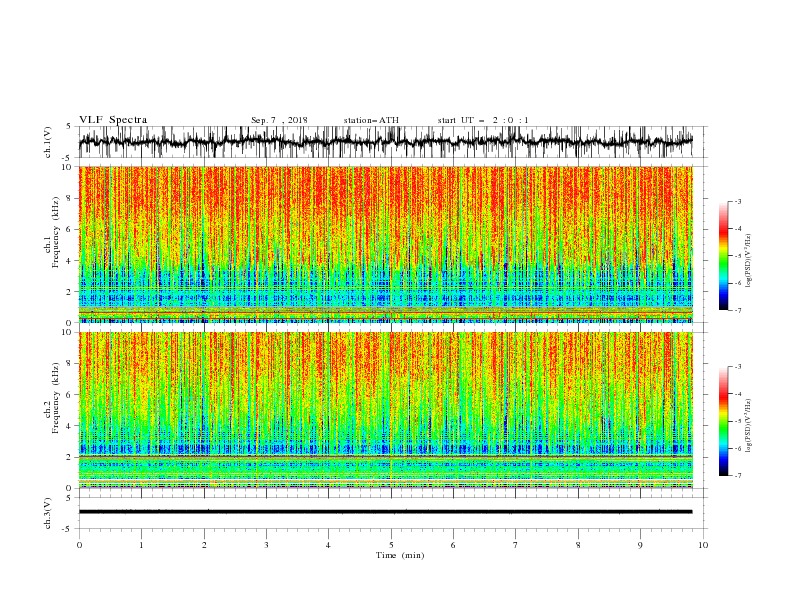The image size is (792, 612).
Task: Click the time axis tick label '7'
Action: [516, 545]
